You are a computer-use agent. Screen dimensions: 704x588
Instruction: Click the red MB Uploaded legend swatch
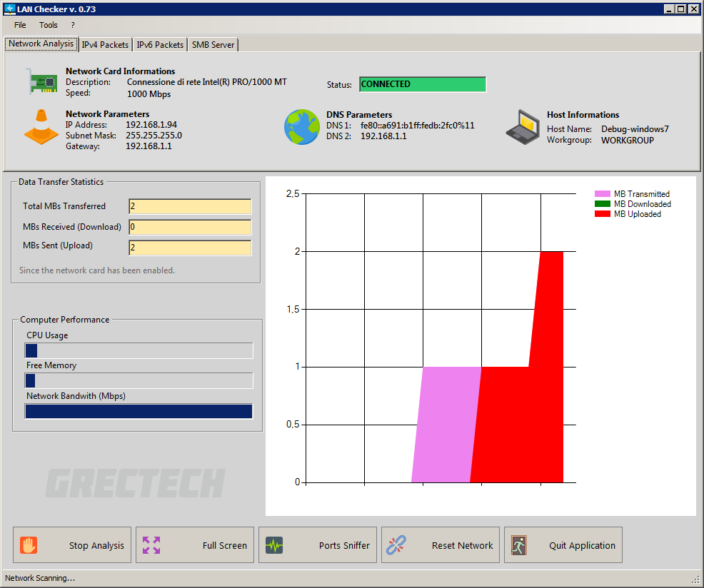(x=602, y=214)
